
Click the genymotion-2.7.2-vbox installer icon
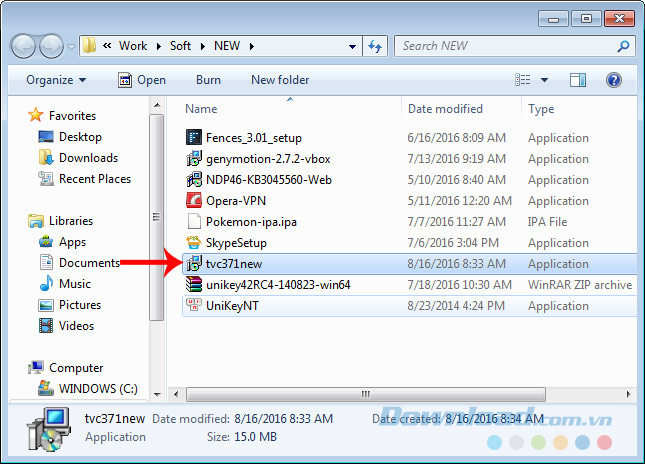point(194,158)
